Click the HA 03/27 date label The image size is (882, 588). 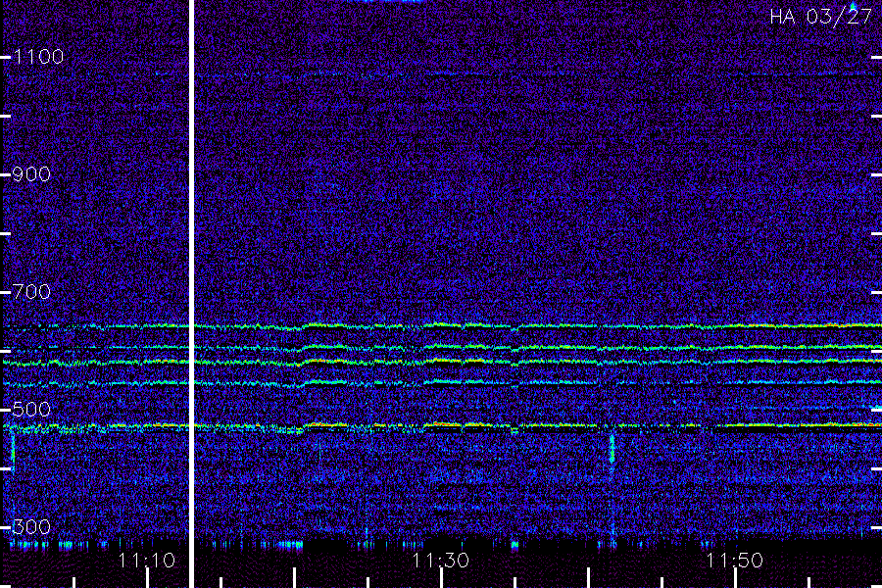pos(820,17)
